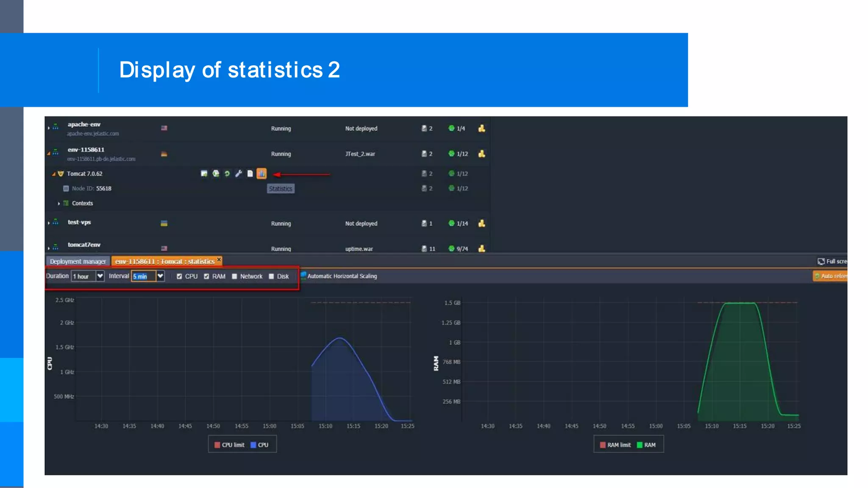Image resolution: width=868 pixels, height=488 pixels.
Task: Expand the tomcat7env environment
Action: pos(49,248)
